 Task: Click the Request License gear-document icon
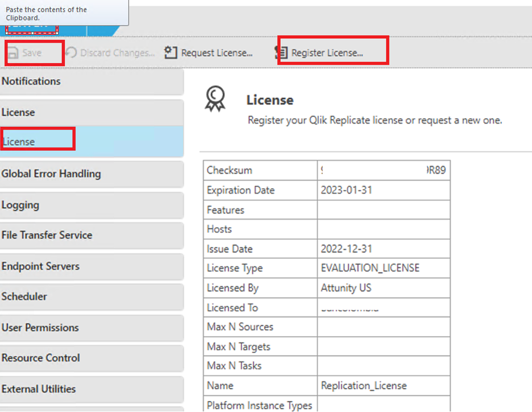pyautogui.click(x=171, y=53)
